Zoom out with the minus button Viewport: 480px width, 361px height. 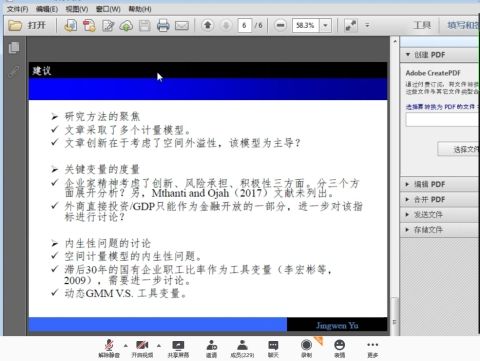(281, 25)
